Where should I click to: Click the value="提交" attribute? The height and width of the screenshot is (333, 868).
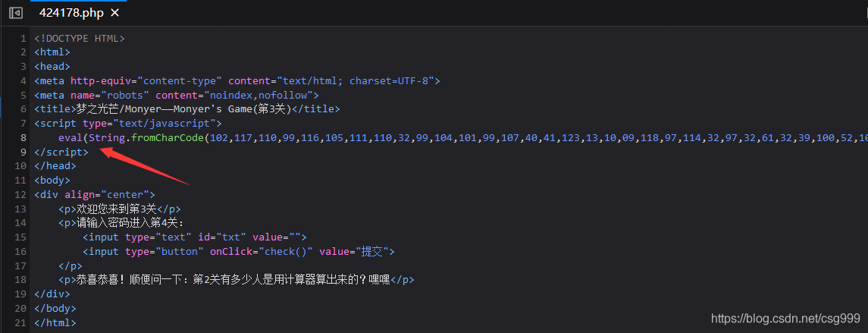pyautogui.click(x=354, y=252)
